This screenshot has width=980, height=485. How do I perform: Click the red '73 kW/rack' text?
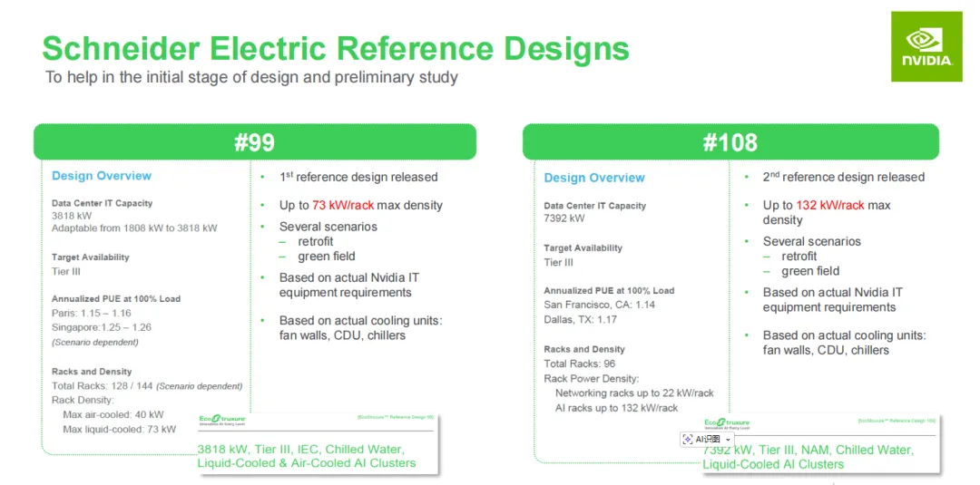(344, 205)
